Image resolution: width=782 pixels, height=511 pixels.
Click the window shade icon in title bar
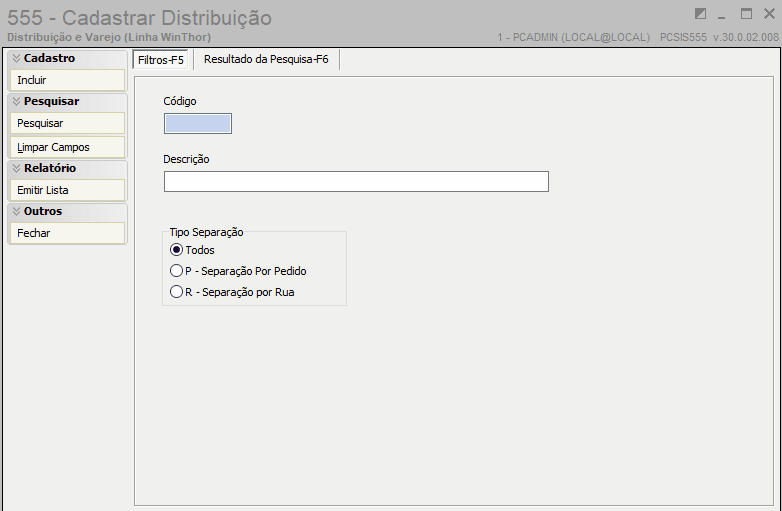click(700, 14)
